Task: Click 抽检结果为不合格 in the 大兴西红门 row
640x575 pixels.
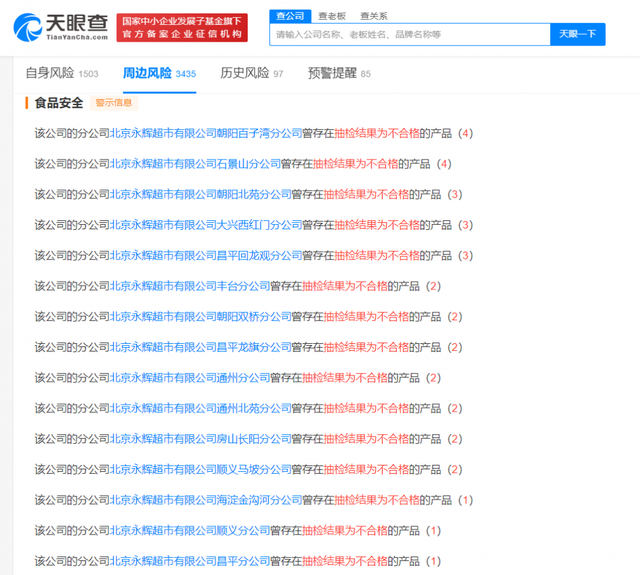Action: pos(377,225)
